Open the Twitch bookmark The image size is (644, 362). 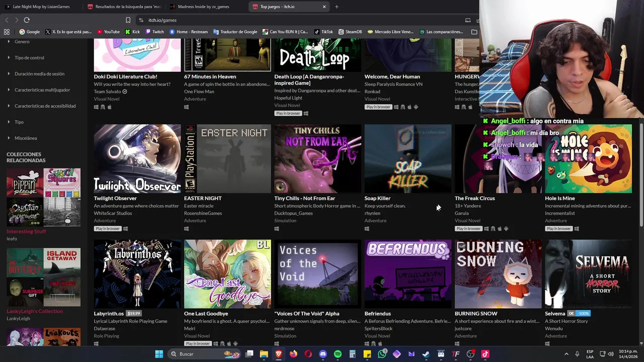[x=154, y=32]
